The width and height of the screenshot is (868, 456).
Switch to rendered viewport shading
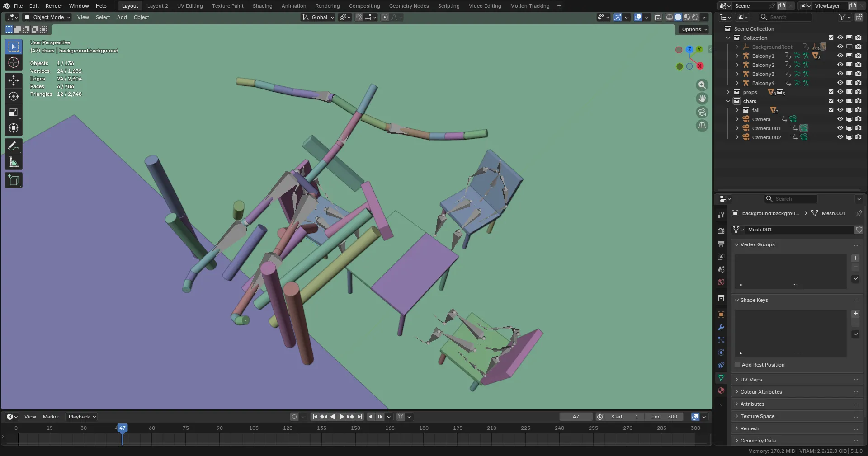click(695, 17)
